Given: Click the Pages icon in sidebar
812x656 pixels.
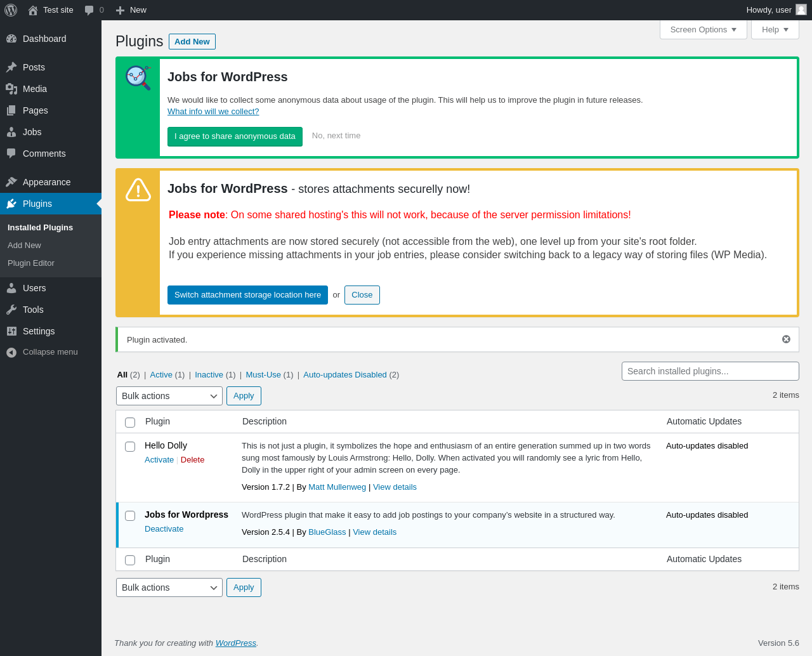Looking at the screenshot, I should 11,110.
